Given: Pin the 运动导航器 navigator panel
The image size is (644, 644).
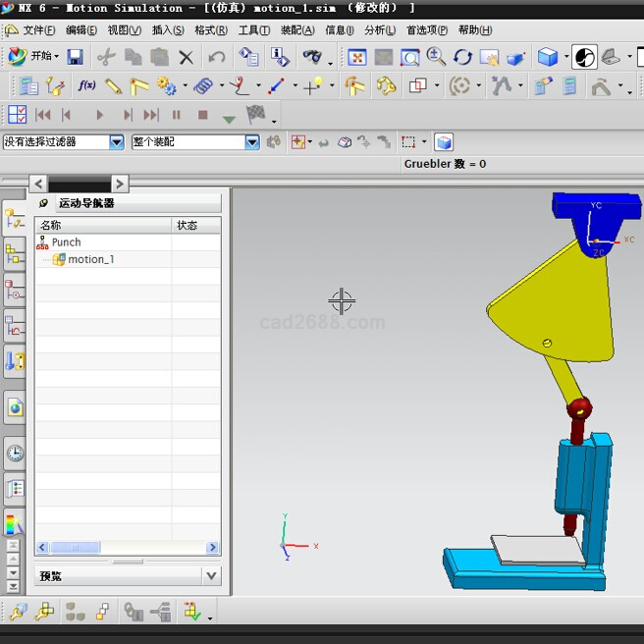Looking at the screenshot, I should click(x=43, y=203).
